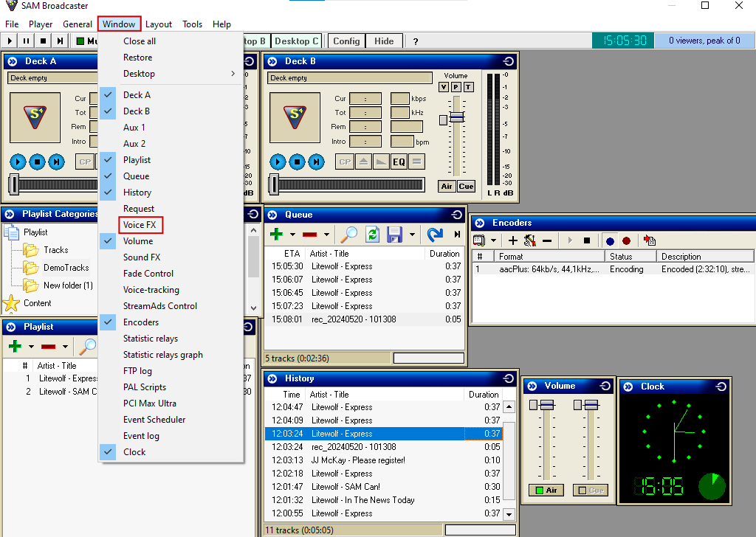Adjust the Deck B volume slider
Screen dimensions: 756x537
pyautogui.click(x=456, y=118)
